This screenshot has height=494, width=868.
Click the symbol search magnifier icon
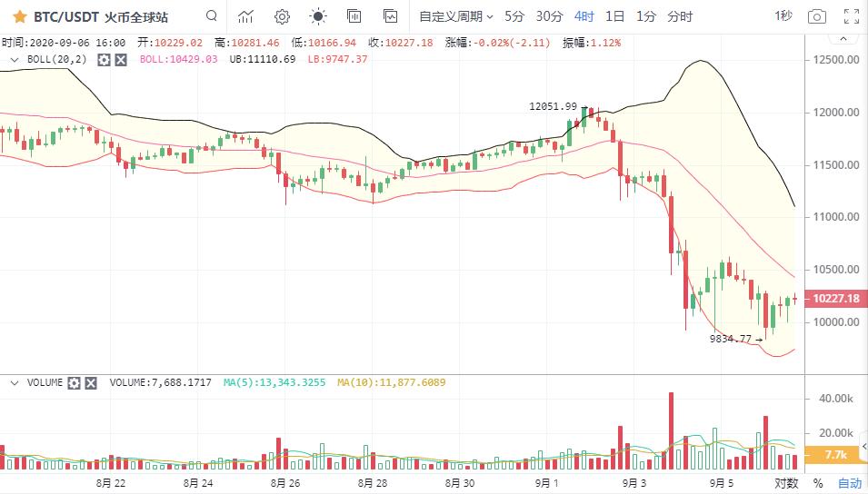[211, 16]
